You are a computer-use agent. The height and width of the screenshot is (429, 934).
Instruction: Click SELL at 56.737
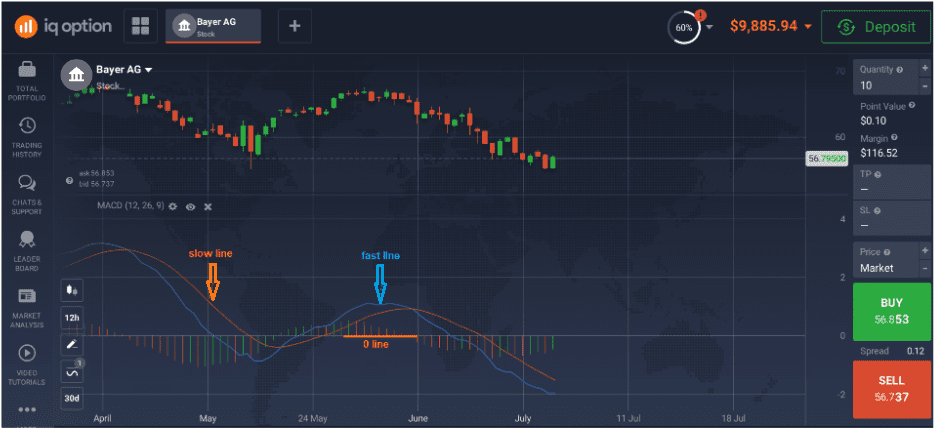892,389
